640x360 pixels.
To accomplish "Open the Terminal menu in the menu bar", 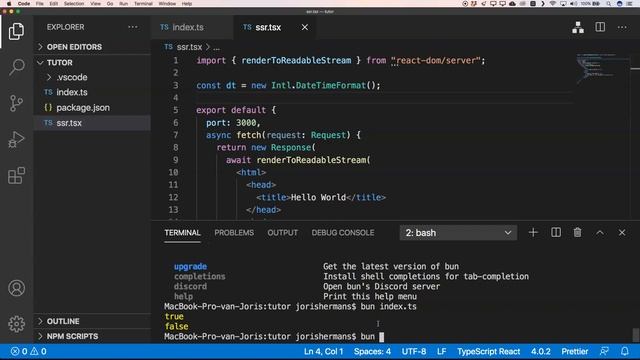I will [143, 4].
